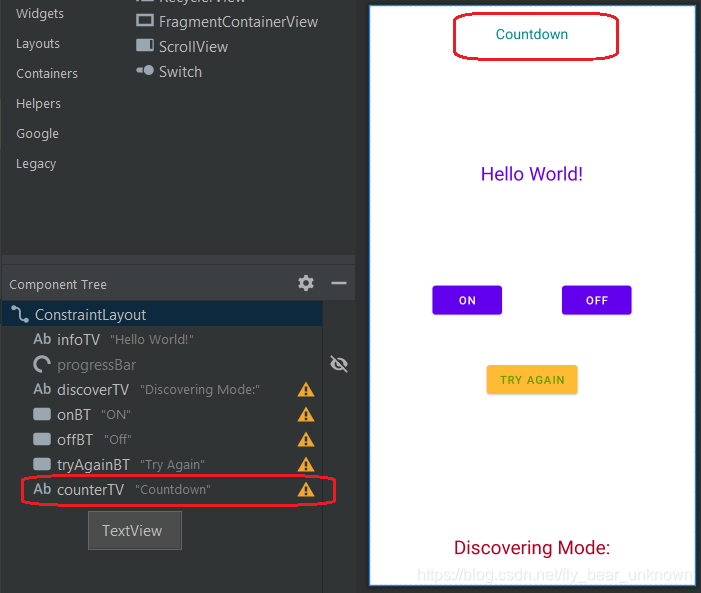Open the Containers palette category
The width and height of the screenshot is (701, 593).
click(47, 73)
